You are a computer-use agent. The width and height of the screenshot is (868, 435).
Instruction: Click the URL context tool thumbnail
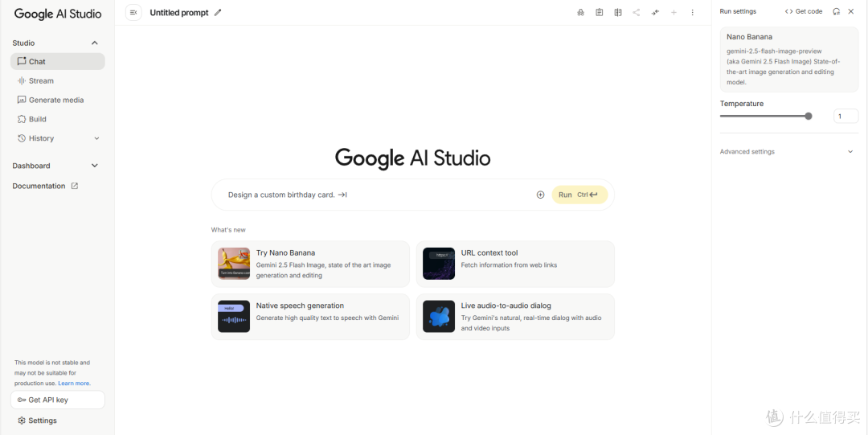point(439,263)
